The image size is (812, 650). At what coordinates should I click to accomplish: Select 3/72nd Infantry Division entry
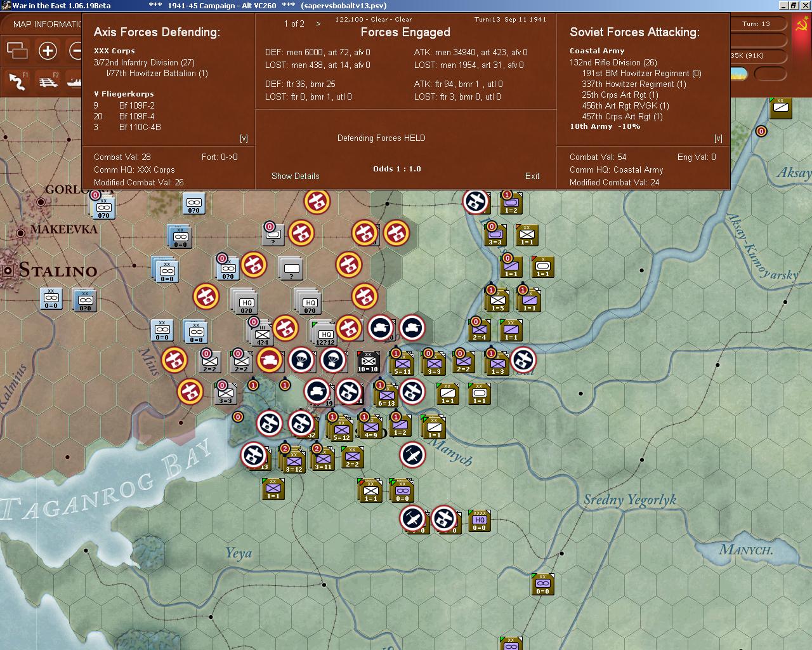click(144, 62)
